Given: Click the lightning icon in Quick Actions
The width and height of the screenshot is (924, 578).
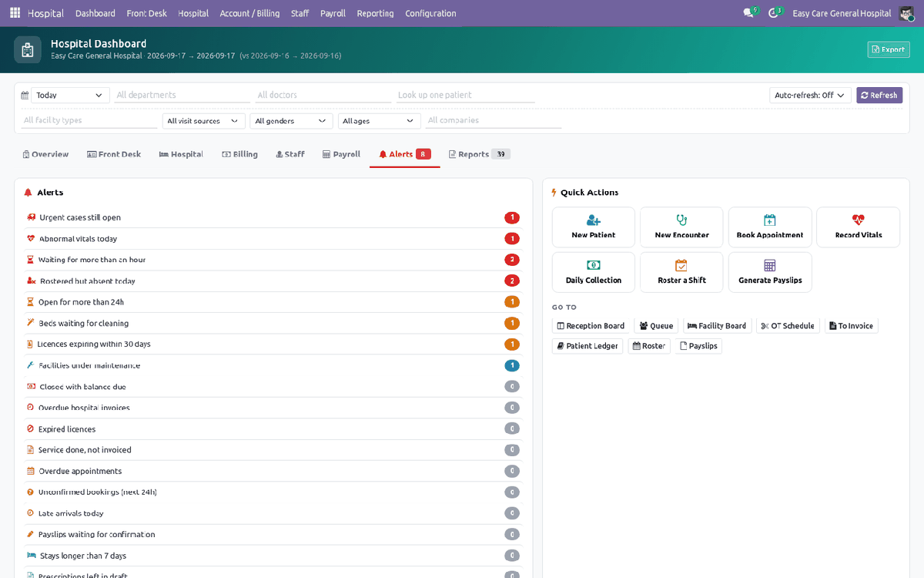Looking at the screenshot, I should pyautogui.click(x=554, y=193).
